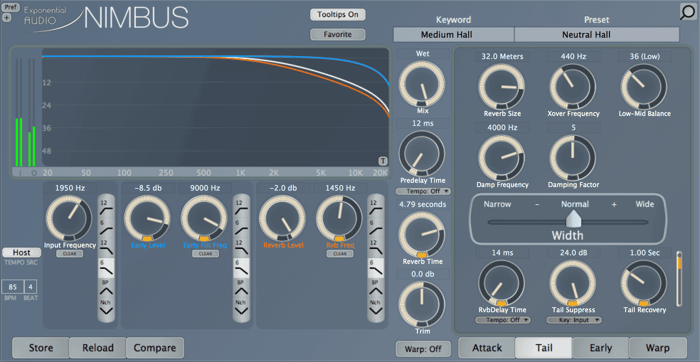Click the Damping Factor knob
This screenshot has height=362, width=700.
pyautogui.click(x=572, y=158)
